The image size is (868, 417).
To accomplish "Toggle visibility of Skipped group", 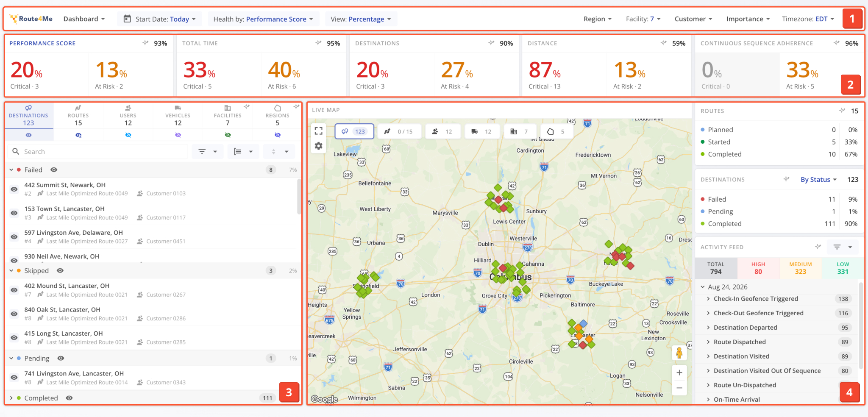I will [x=60, y=270].
